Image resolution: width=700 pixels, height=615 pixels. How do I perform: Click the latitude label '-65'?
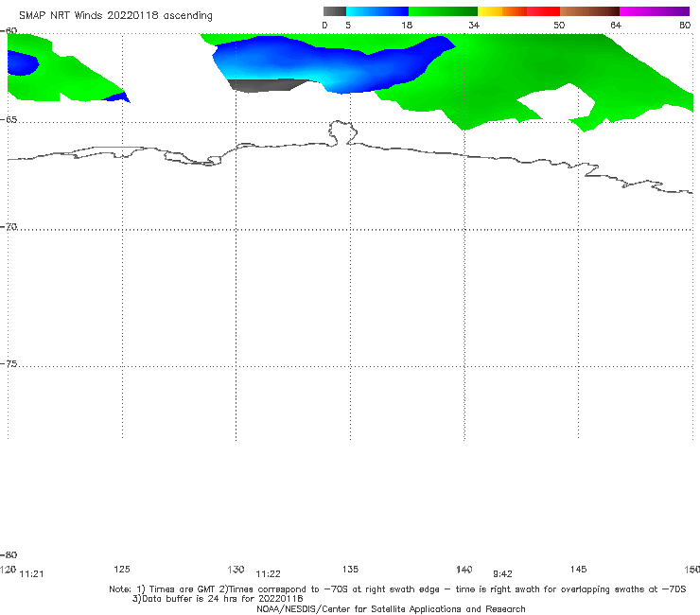click(x=9, y=119)
